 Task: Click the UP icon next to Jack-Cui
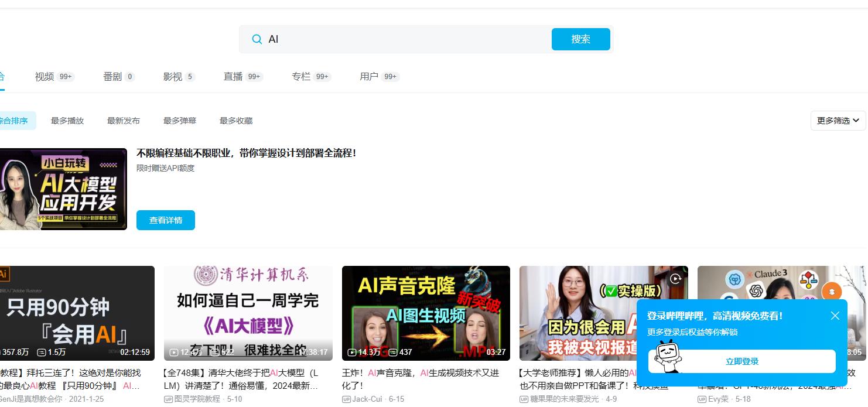pos(346,399)
